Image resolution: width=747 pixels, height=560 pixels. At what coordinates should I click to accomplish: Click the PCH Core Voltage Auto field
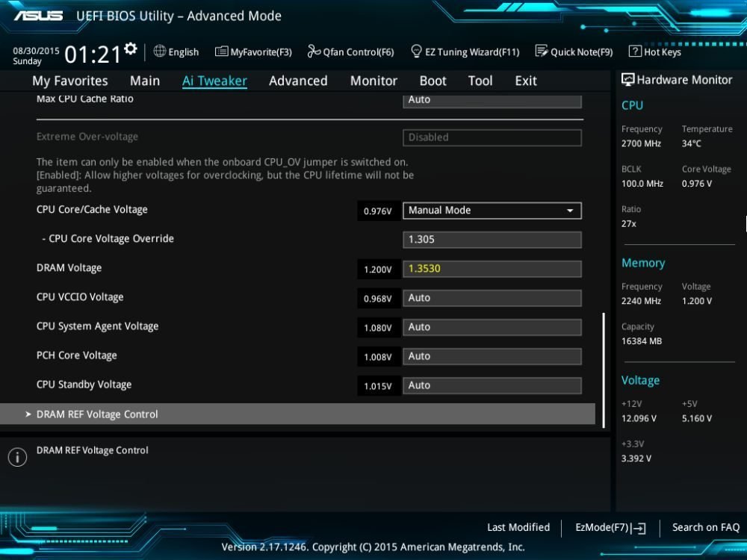pos(492,356)
